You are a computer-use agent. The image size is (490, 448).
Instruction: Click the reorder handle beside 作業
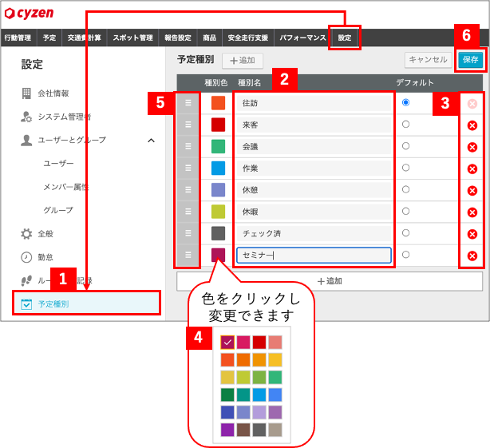click(x=188, y=168)
